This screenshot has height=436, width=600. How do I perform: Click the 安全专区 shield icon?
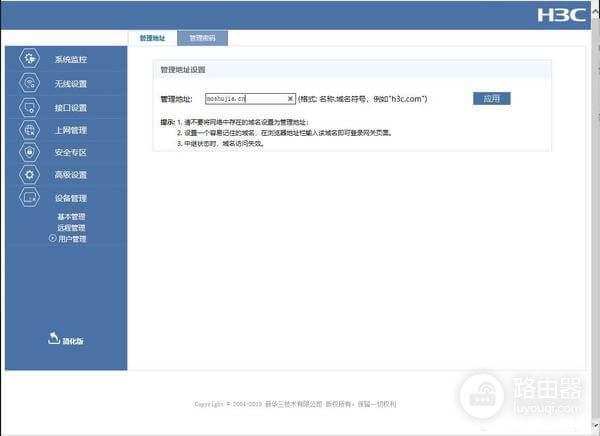29,153
